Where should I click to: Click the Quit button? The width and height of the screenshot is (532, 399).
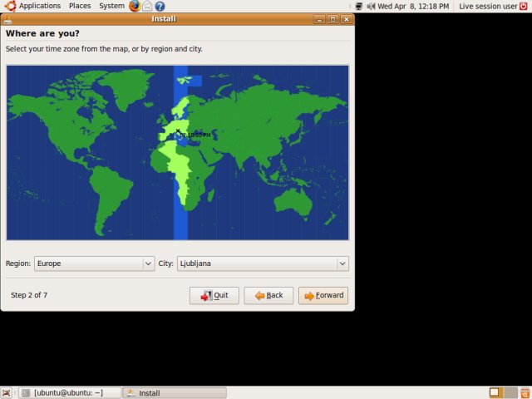214,296
